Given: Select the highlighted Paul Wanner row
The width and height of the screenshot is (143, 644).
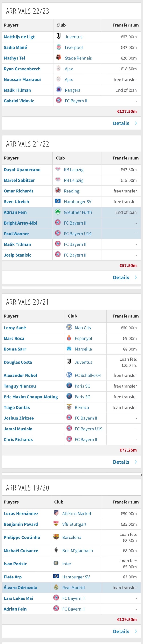Looking at the screenshot, I should click(72, 234).
